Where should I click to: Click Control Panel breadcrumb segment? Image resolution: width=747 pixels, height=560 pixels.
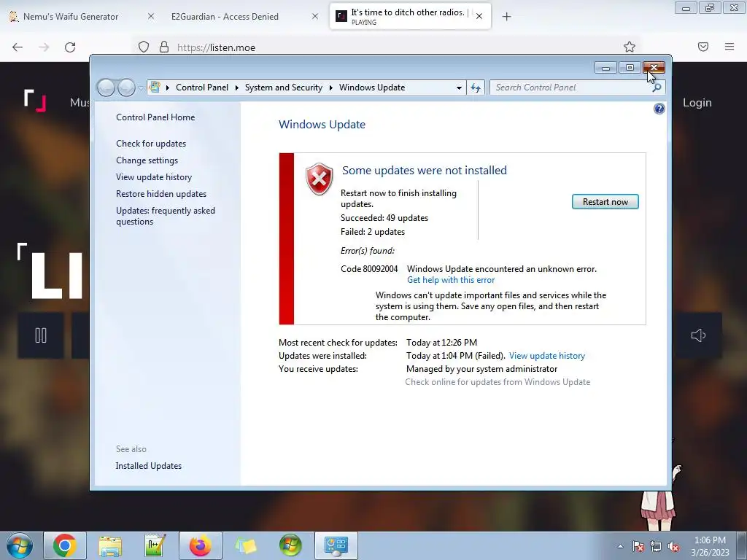point(202,87)
